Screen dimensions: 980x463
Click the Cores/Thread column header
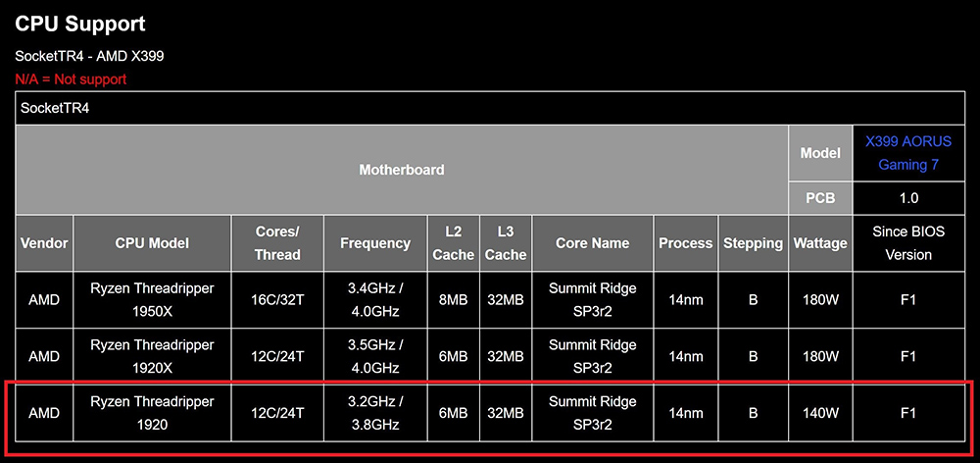277,243
